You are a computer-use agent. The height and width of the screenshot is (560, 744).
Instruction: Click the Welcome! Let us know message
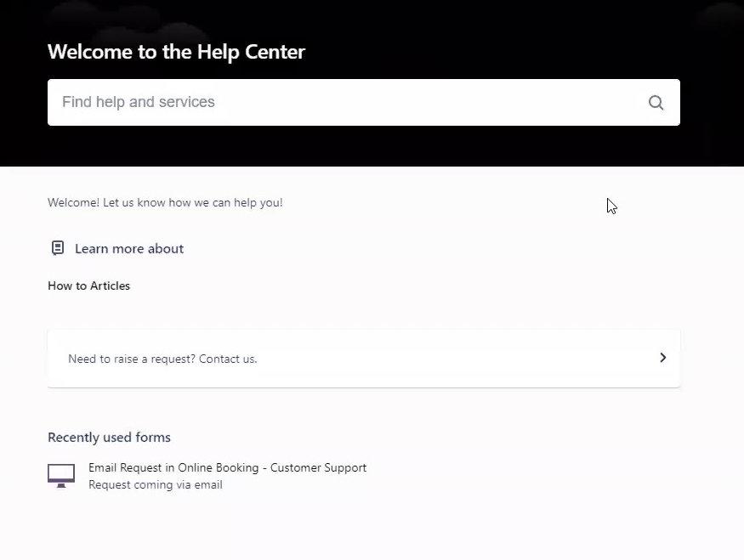(165, 202)
